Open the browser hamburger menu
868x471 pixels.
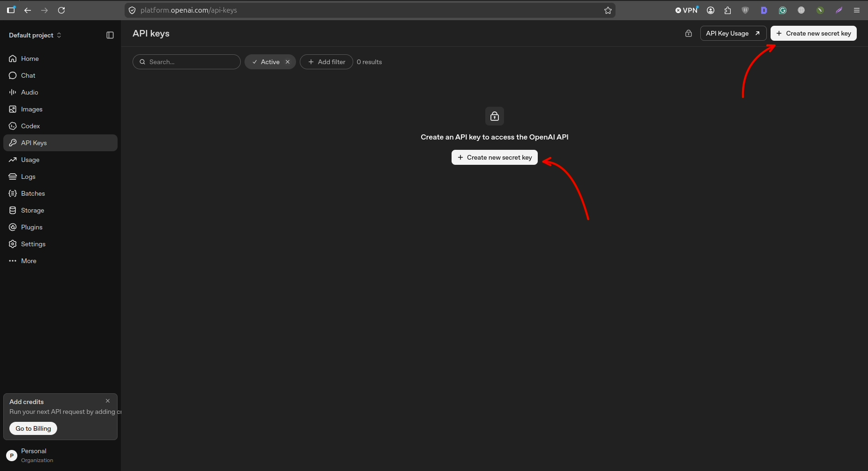pyautogui.click(x=857, y=10)
